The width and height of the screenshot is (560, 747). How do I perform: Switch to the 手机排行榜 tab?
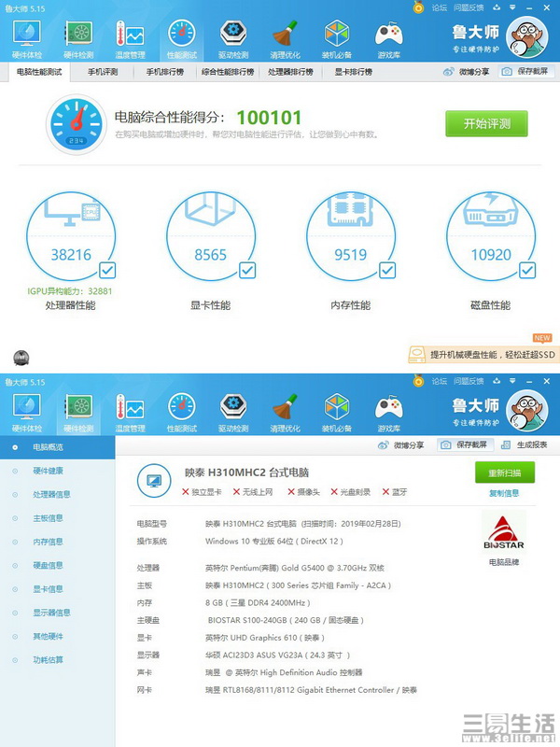click(x=165, y=72)
